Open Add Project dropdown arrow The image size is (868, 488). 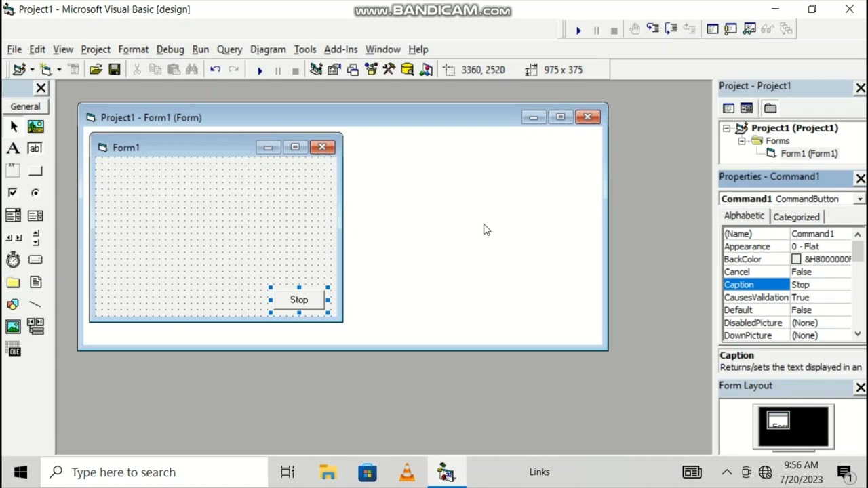coord(32,70)
